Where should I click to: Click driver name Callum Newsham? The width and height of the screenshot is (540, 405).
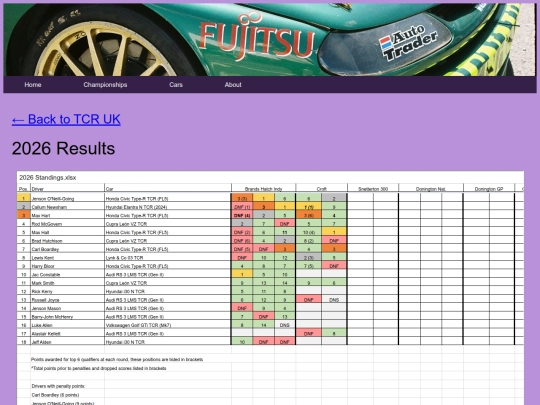[x=49, y=207]
